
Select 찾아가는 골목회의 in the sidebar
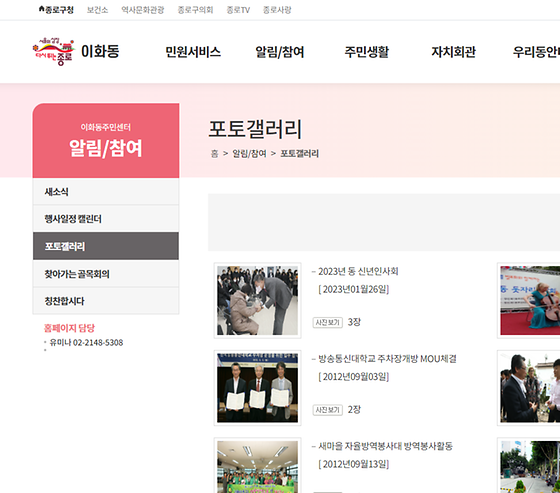(x=106, y=274)
